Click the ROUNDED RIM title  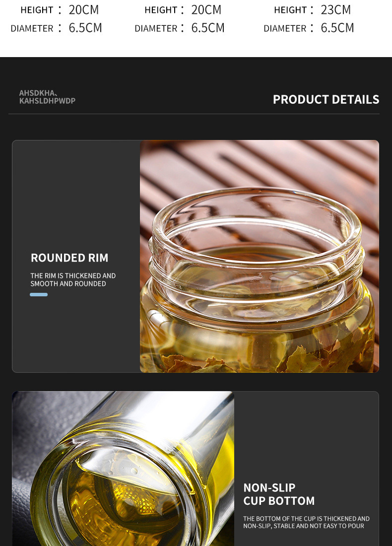(69, 258)
